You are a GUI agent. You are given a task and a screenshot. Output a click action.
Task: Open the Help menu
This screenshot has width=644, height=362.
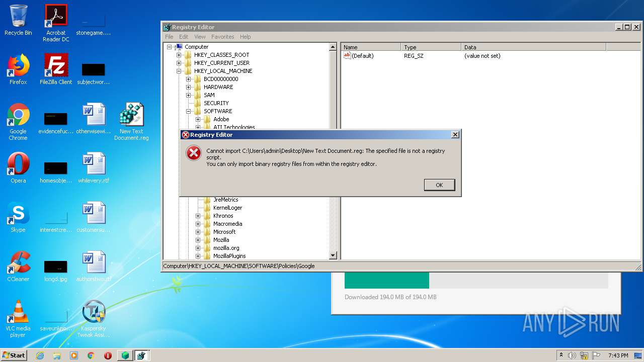(245, 37)
